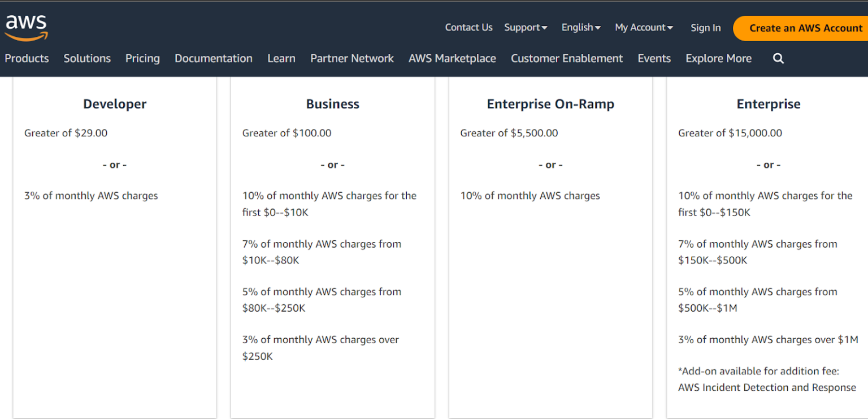Click the Developer support plan heading
Viewport: 868px width, 419px height.
tap(115, 104)
